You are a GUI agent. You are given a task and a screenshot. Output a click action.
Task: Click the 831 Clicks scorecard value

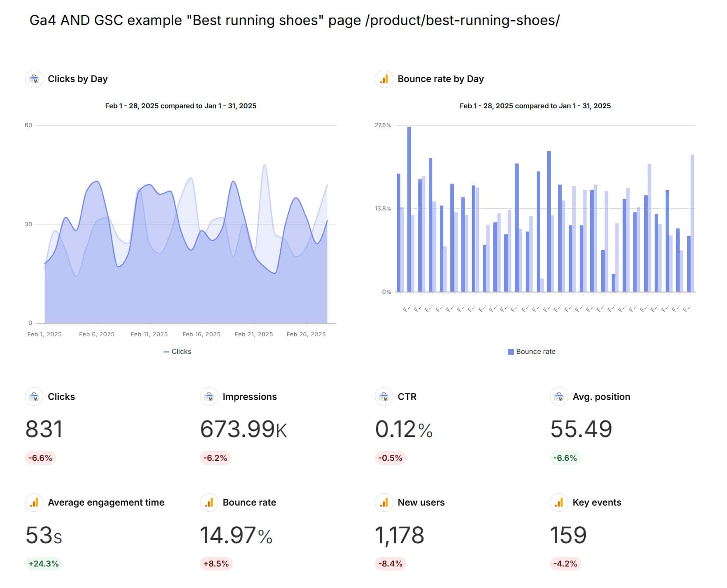[43, 429]
